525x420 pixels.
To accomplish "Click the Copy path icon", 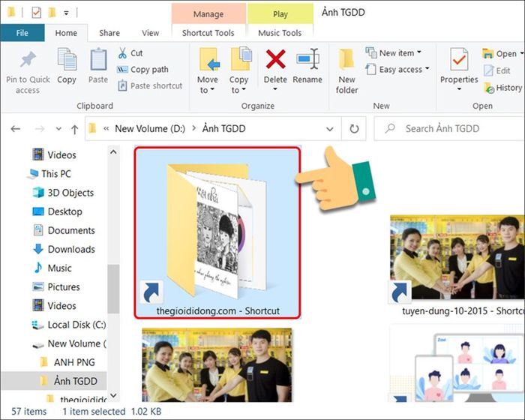I will pos(122,69).
